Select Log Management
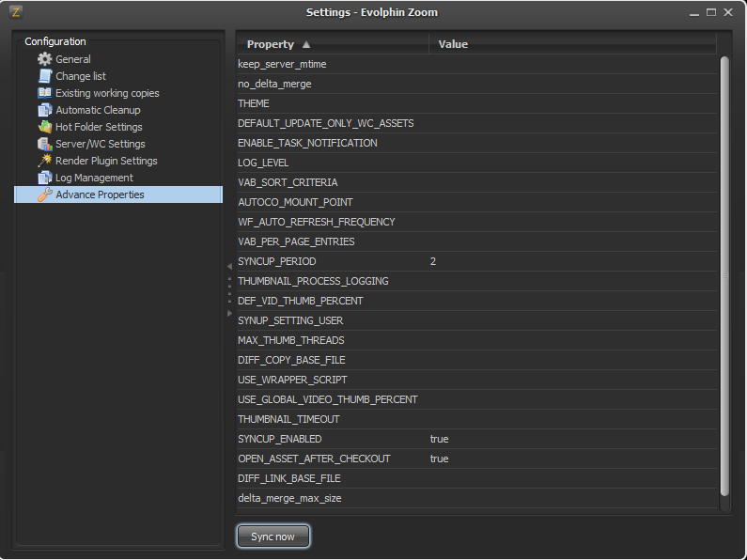The width and height of the screenshot is (747, 560). pyautogui.click(x=94, y=178)
